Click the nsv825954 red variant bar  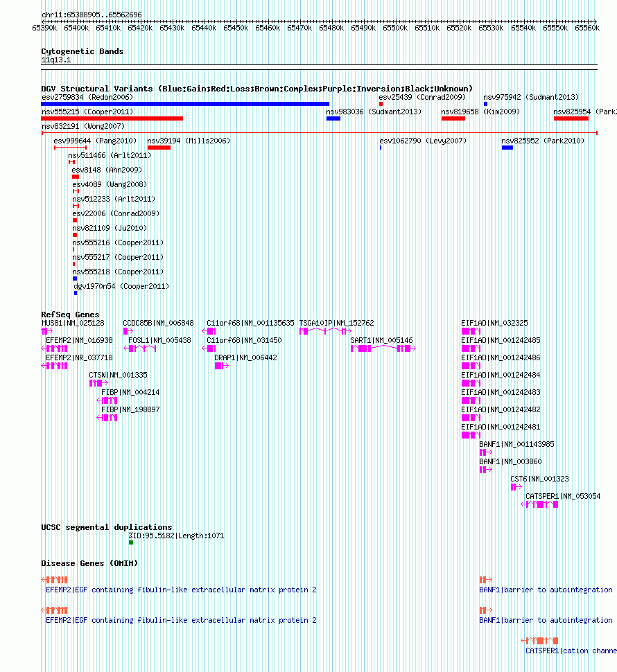[571, 118]
